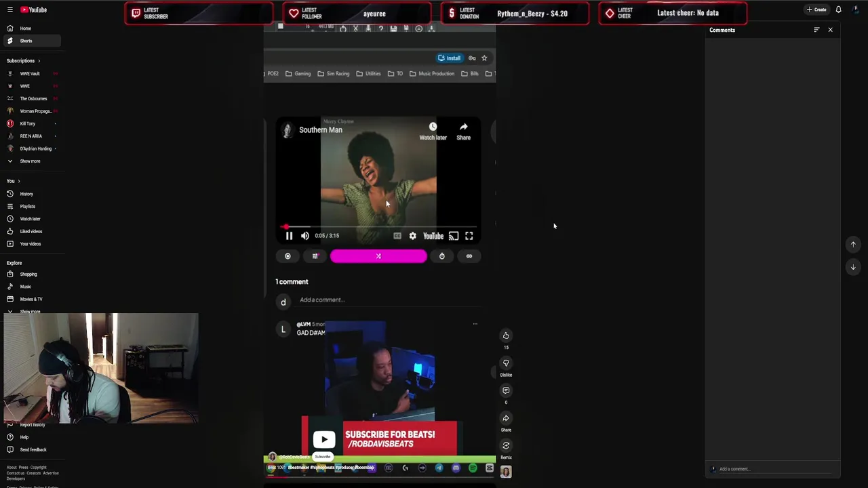868x488 pixels.
Task: Go to the next Short
Action: [853, 267]
